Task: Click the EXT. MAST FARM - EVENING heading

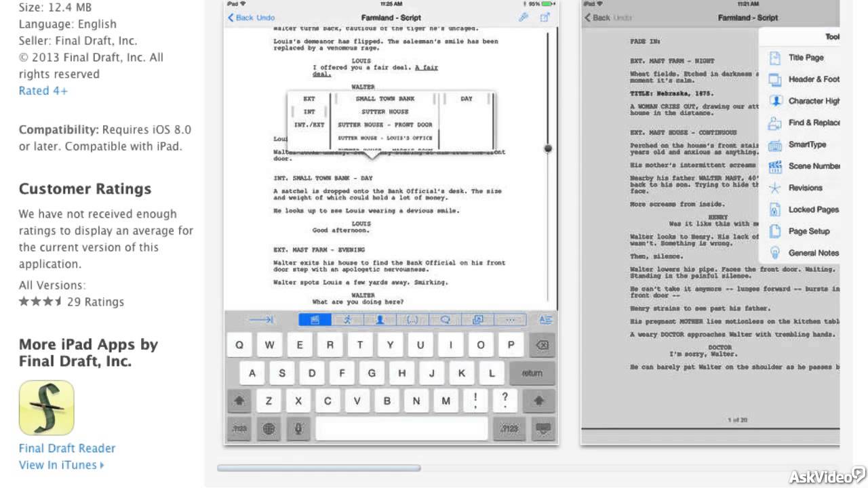Action: [x=319, y=250]
